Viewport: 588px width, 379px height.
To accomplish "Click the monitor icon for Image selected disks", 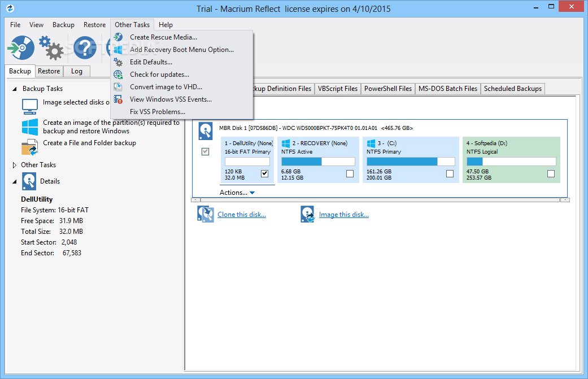I will click(29, 106).
